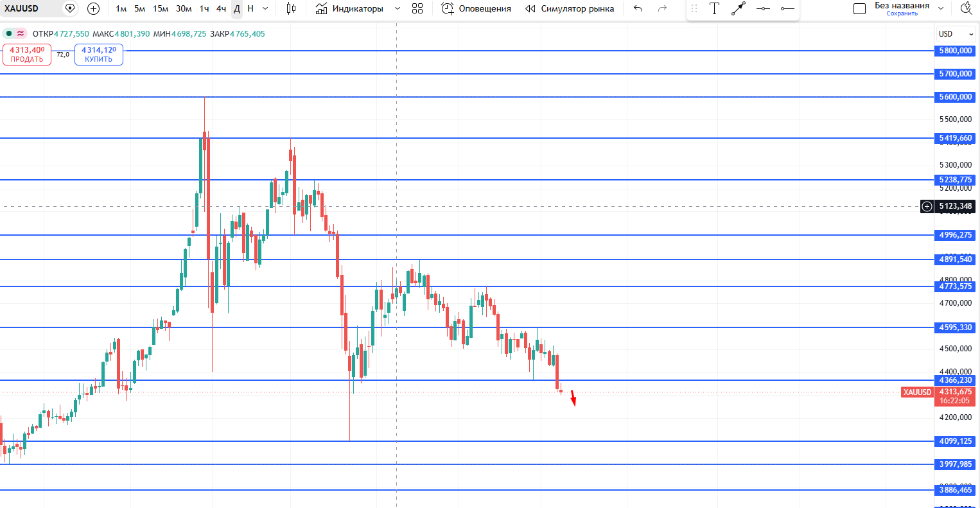Viewport: 980px width, 508px height.
Task: Click the Сохранить save link
Action: pos(902,13)
